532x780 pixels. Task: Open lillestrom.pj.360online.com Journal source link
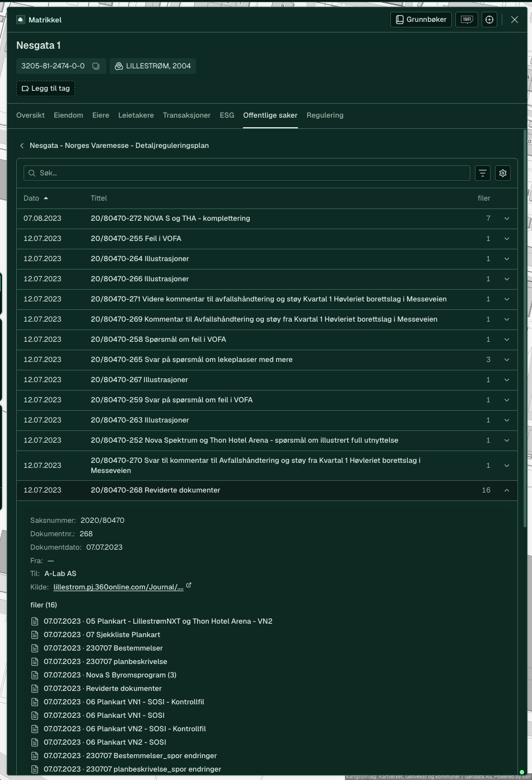(118, 587)
